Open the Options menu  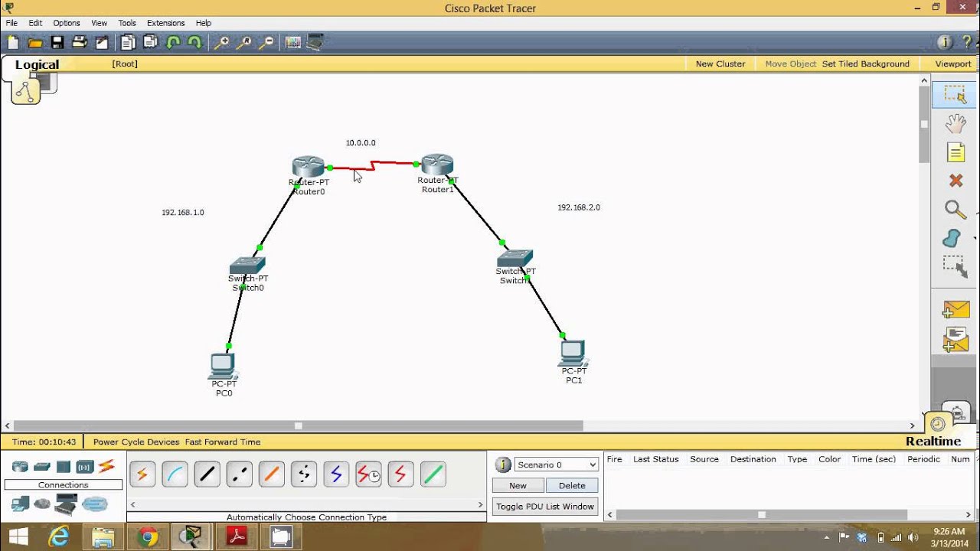pyautogui.click(x=67, y=23)
